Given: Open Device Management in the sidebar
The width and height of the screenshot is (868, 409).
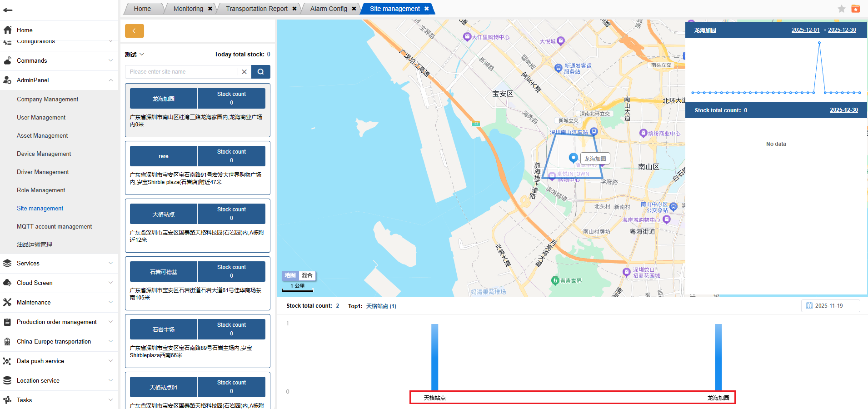Looking at the screenshot, I should pyautogui.click(x=44, y=154).
